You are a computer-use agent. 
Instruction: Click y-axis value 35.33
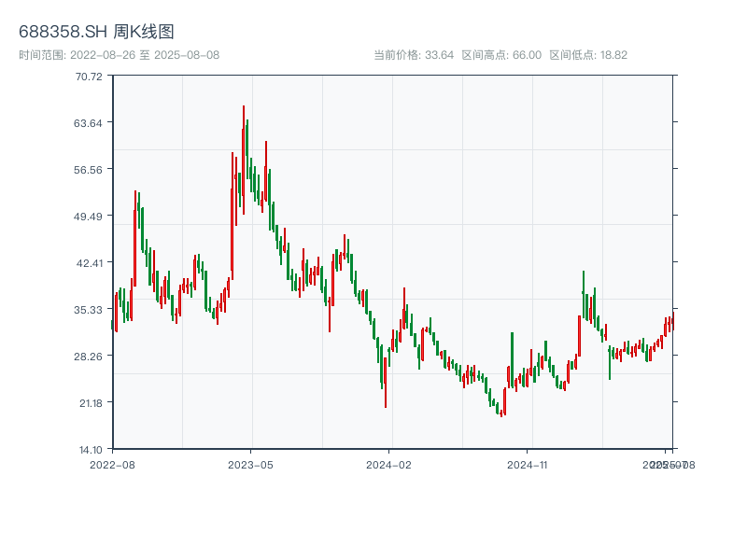coord(88,310)
